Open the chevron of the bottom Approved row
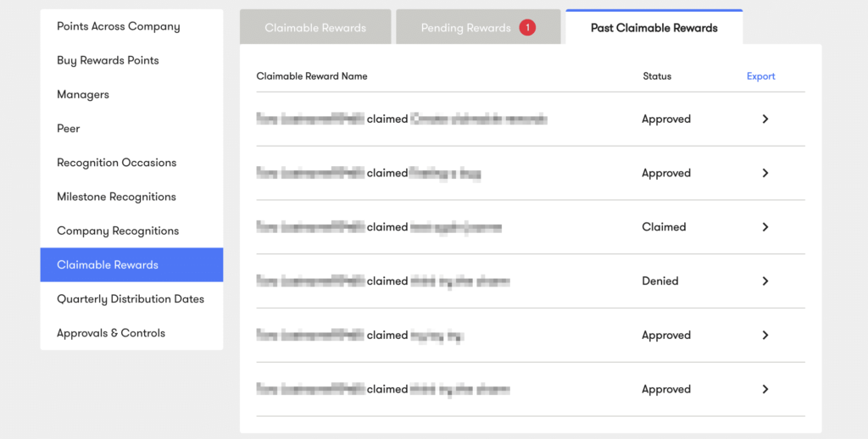Viewport: 868px width, 439px height. pos(765,389)
